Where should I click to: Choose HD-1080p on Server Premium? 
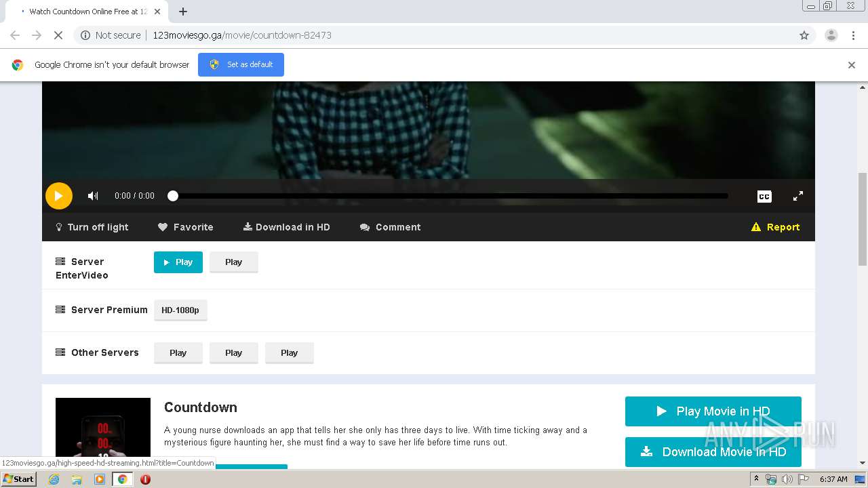180,310
